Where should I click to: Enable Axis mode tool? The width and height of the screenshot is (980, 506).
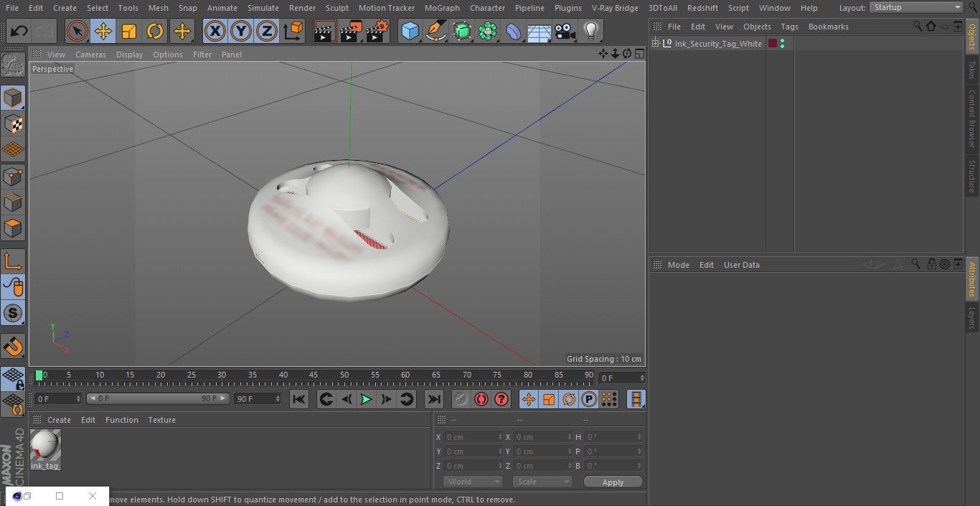tap(13, 261)
